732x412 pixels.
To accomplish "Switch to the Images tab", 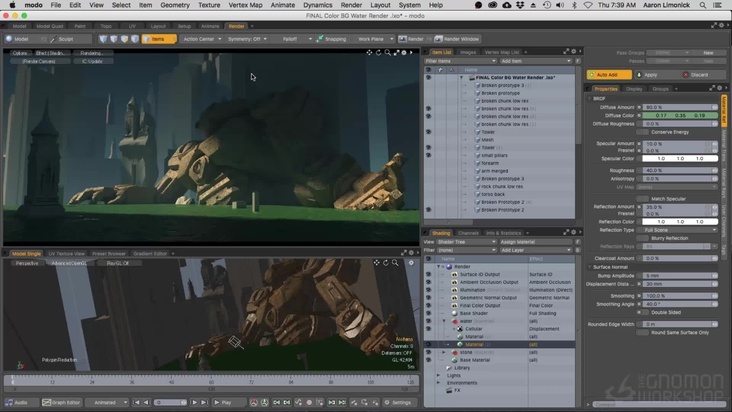I will click(468, 52).
